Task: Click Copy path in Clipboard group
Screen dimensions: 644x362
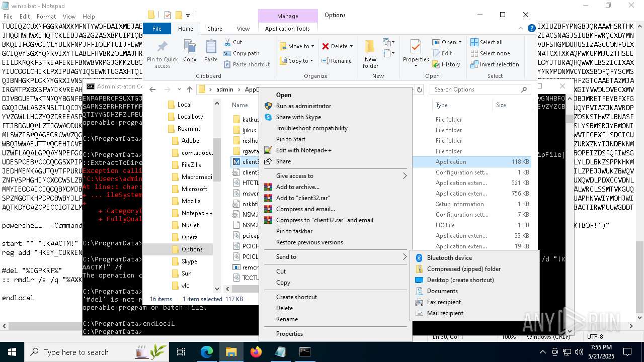Action: point(241,53)
